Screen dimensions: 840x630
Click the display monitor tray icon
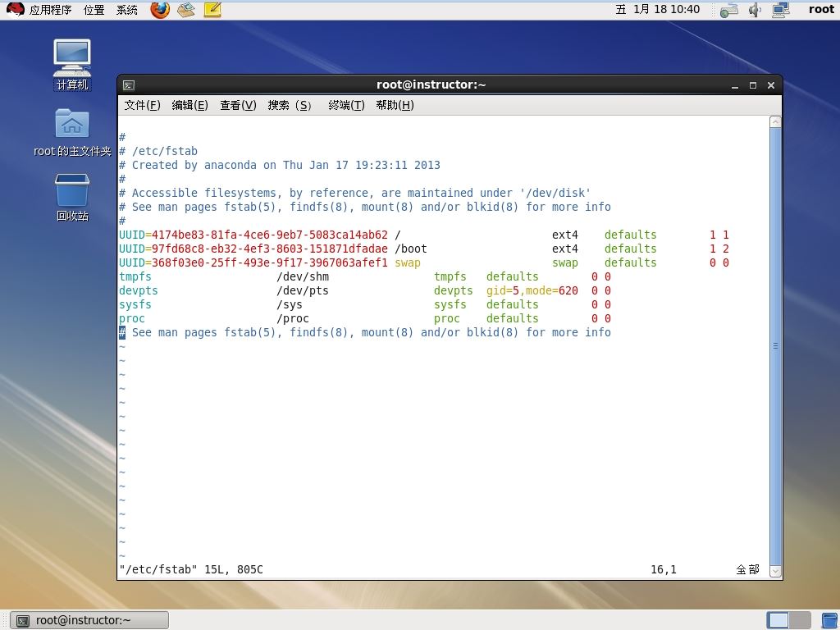[x=781, y=9]
